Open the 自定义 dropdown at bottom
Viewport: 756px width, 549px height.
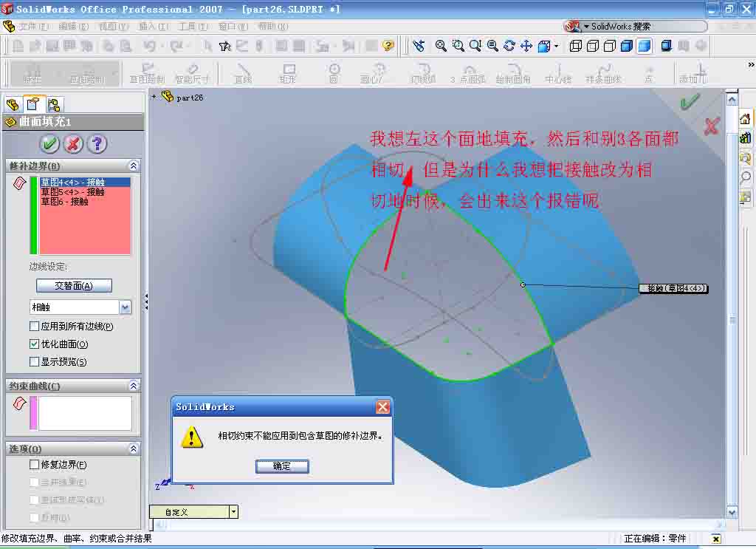[233, 511]
